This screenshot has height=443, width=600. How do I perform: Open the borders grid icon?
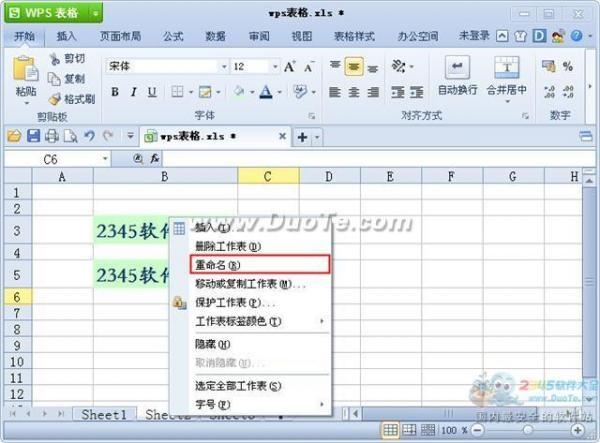click(x=177, y=92)
